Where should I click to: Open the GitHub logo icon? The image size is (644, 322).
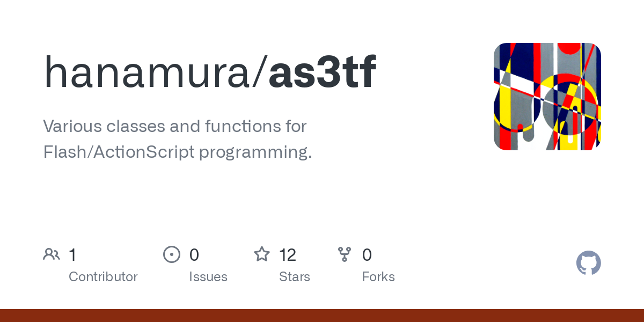(x=588, y=263)
